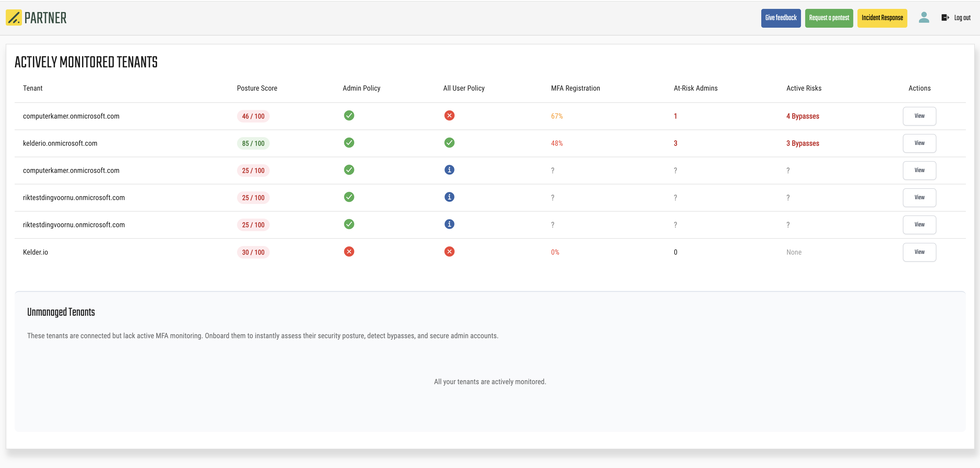Click red X under All User Policy, first row
Viewport: 980px width, 468px height.
point(449,116)
